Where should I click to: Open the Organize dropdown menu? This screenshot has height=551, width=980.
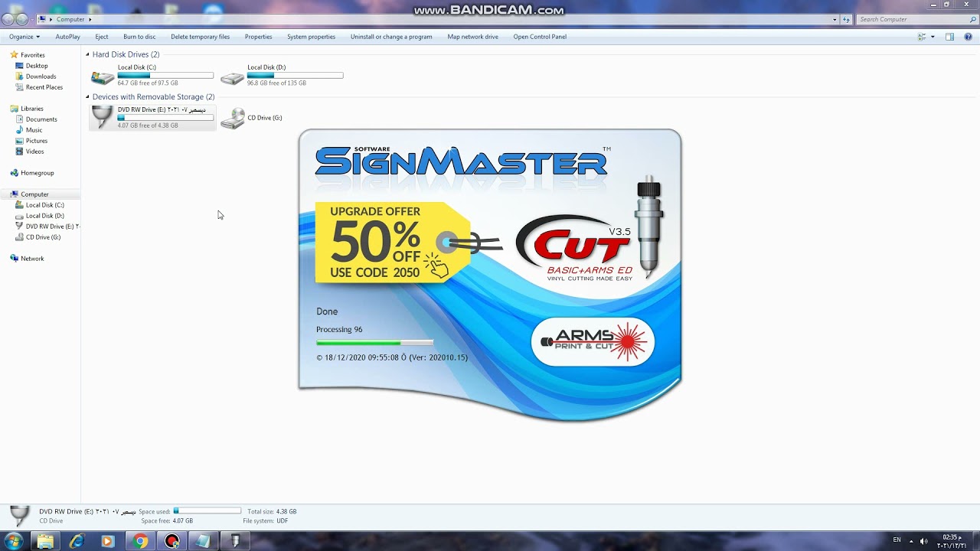coord(24,37)
